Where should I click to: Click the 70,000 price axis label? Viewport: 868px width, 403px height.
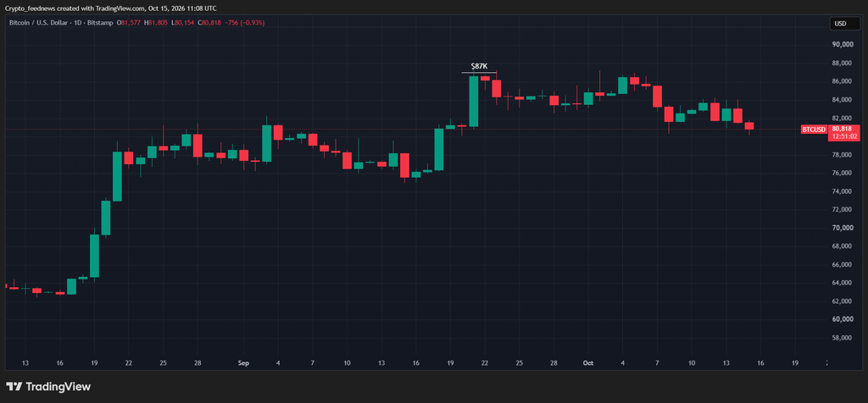[843, 228]
